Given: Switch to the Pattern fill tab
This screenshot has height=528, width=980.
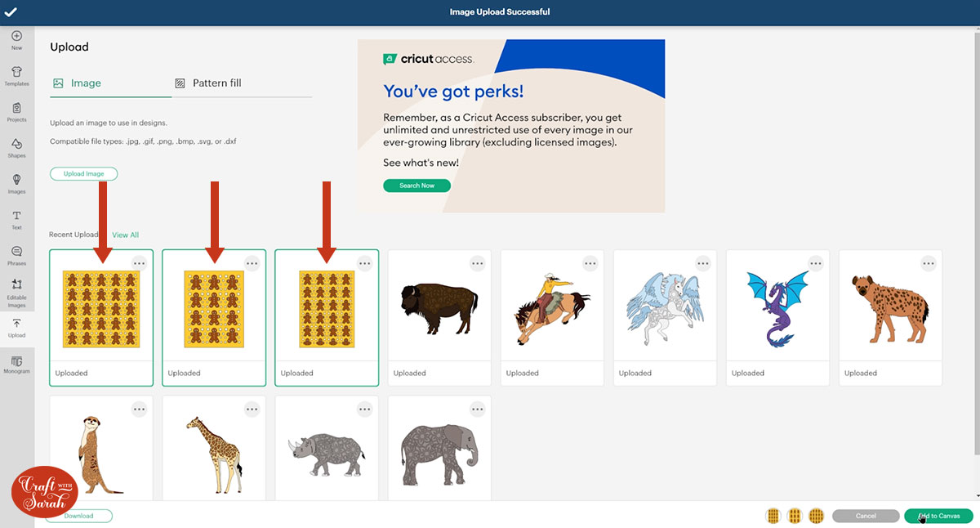Looking at the screenshot, I should point(216,83).
